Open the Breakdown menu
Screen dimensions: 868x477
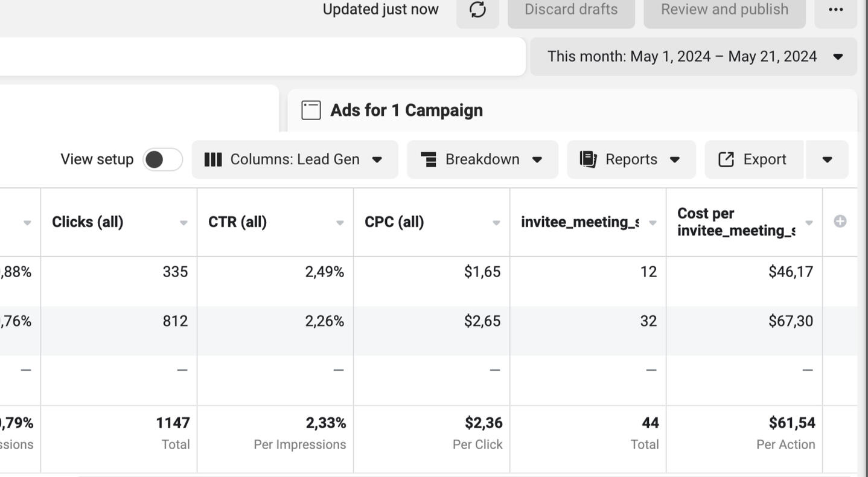482,159
